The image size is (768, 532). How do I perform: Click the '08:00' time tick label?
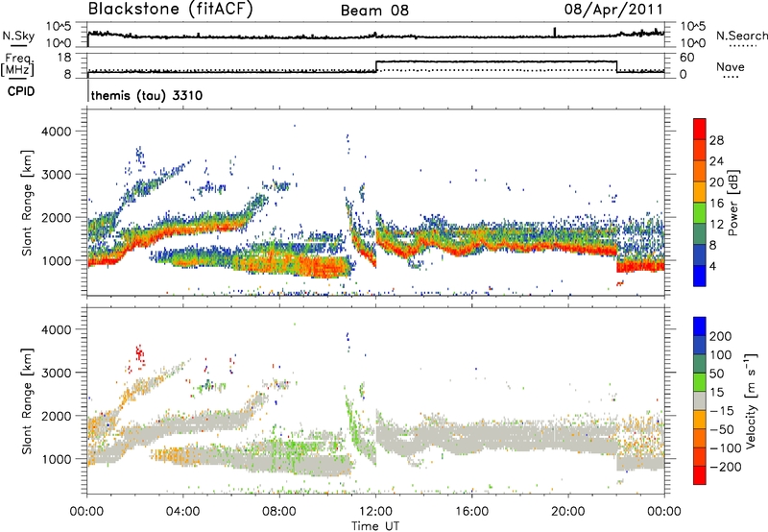coord(279,512)
